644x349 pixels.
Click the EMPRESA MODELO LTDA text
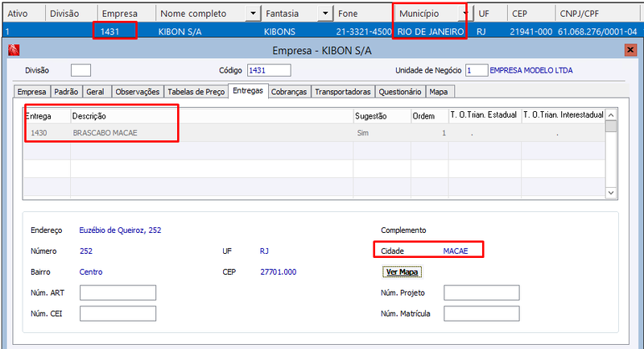[531, 70]
